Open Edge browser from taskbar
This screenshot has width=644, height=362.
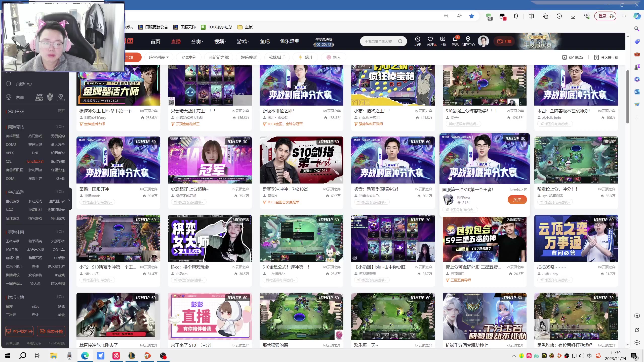[x=85, y=356]
